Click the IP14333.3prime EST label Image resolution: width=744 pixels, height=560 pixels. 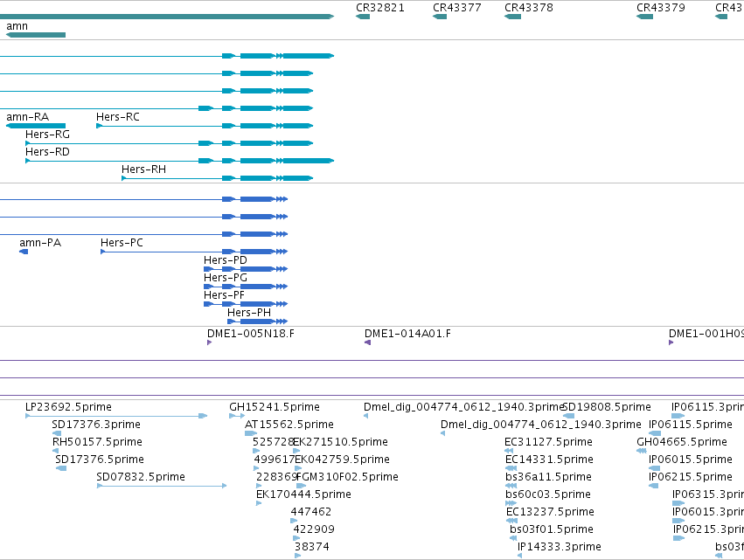click(560, 547)
